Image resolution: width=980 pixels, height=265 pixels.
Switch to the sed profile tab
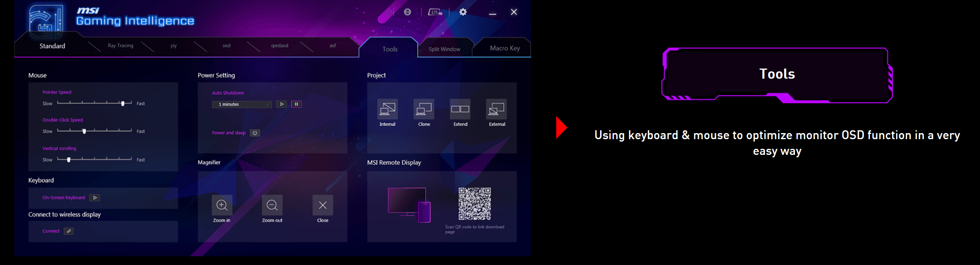pyautogui.click(x=227, y=46)
